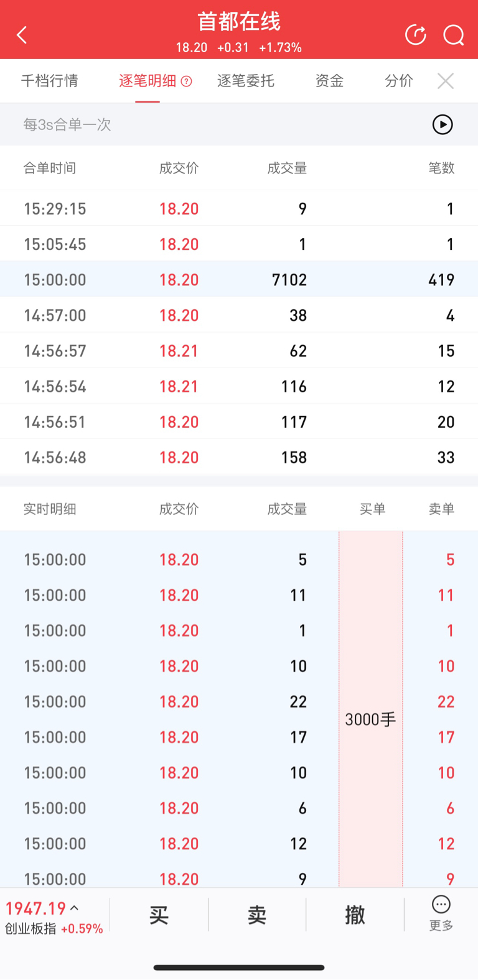Image resolution: width=478 pixels, height=980 pixels.
Task: Tap the 3000手 buy order block
Action: tap(370, 719)
